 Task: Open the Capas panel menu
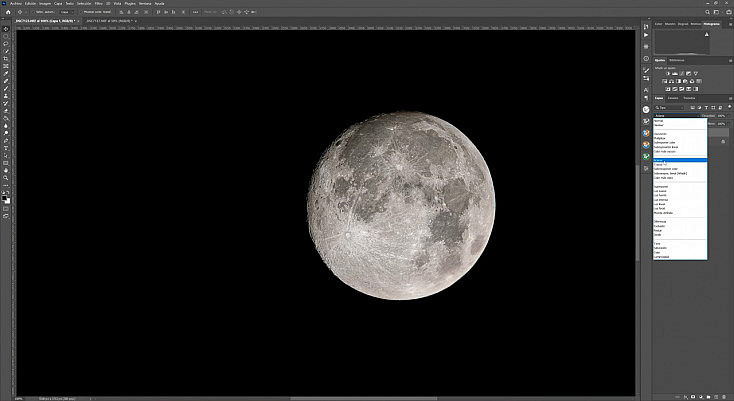click(x=730, y=98)
